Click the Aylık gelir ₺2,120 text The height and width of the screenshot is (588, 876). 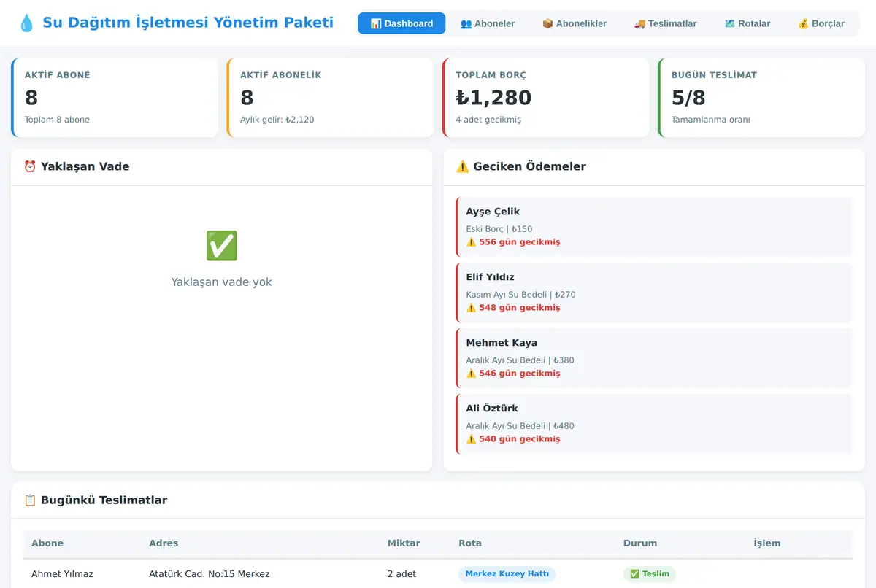(277, 120)
